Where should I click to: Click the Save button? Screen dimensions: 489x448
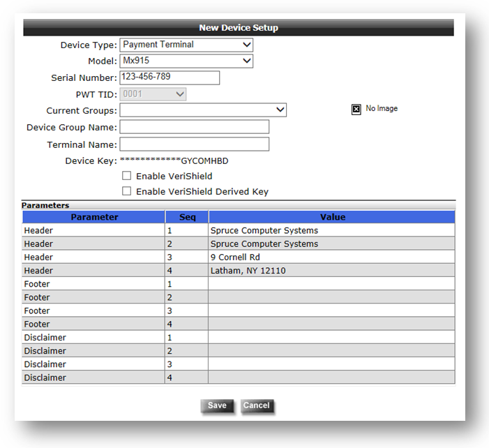click(x=217, y=405)
